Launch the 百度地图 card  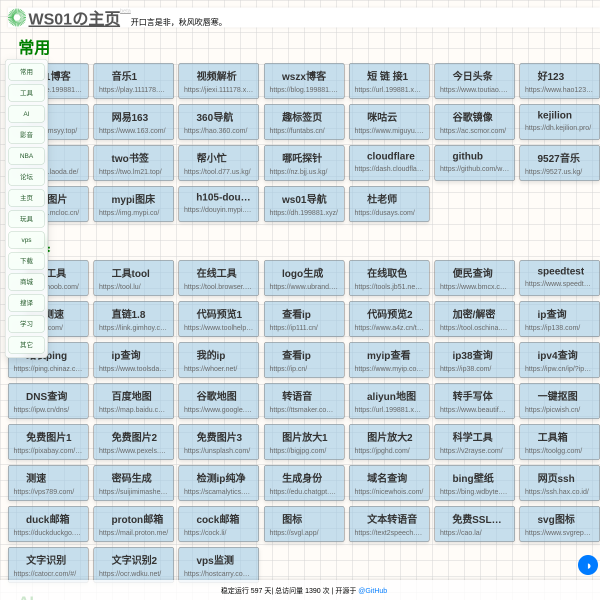(x=133, y=401)
